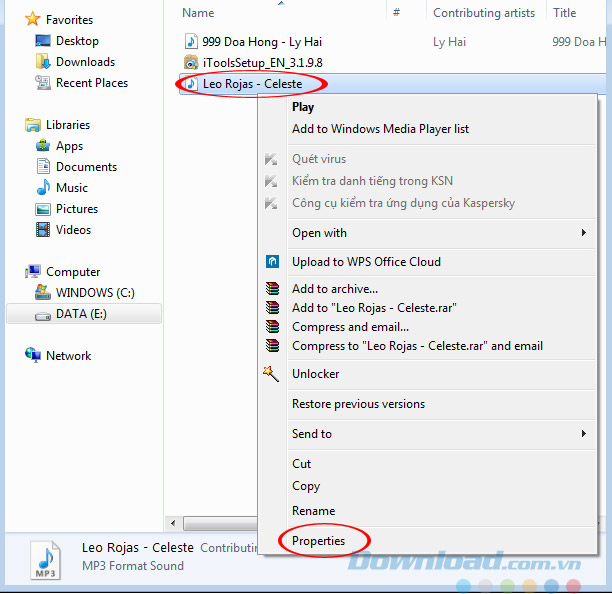Click WinRAR icon beside Compress and email
Image resolution: width=612 pixels, height=594 pixels.
click(x=272, y=326)
